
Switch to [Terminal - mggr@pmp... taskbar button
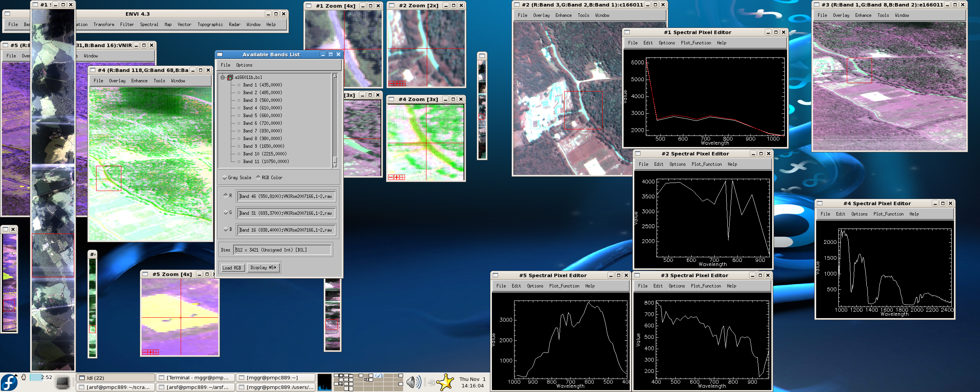click(x=196, y=378)
